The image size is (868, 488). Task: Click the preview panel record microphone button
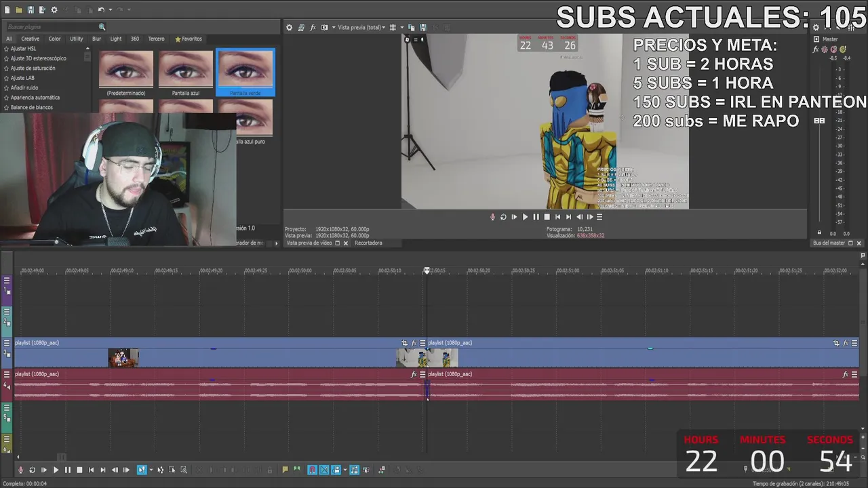[x=492, y=217]
